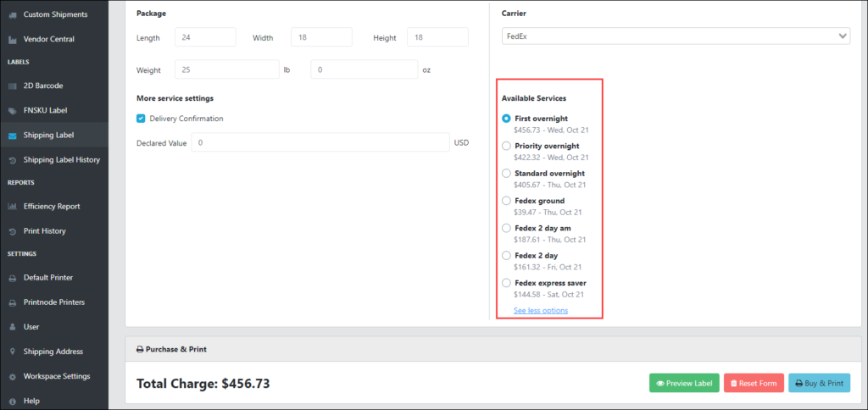
Task: Click the $144.58 - Sat, Oct 21 text
Action: (x=548, y=294)
